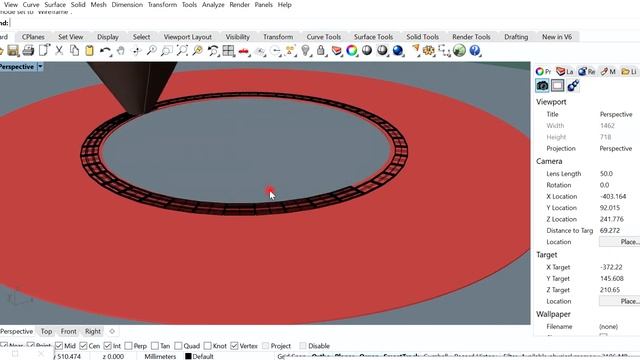Click the Zoom Selected icon
Image resolution: width=640 pixels, height=360 pixels.
click(x=198, y=51)
